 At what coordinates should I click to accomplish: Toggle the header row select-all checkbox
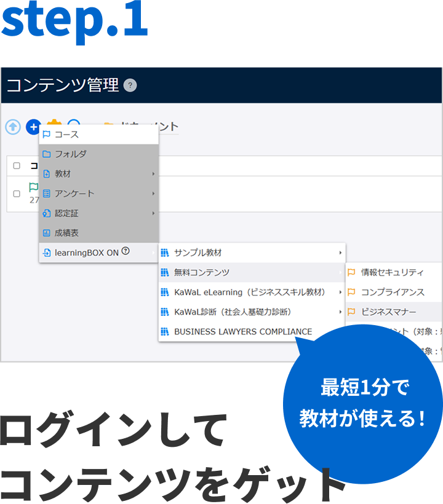pyautogui.click(x=17, y=166)
